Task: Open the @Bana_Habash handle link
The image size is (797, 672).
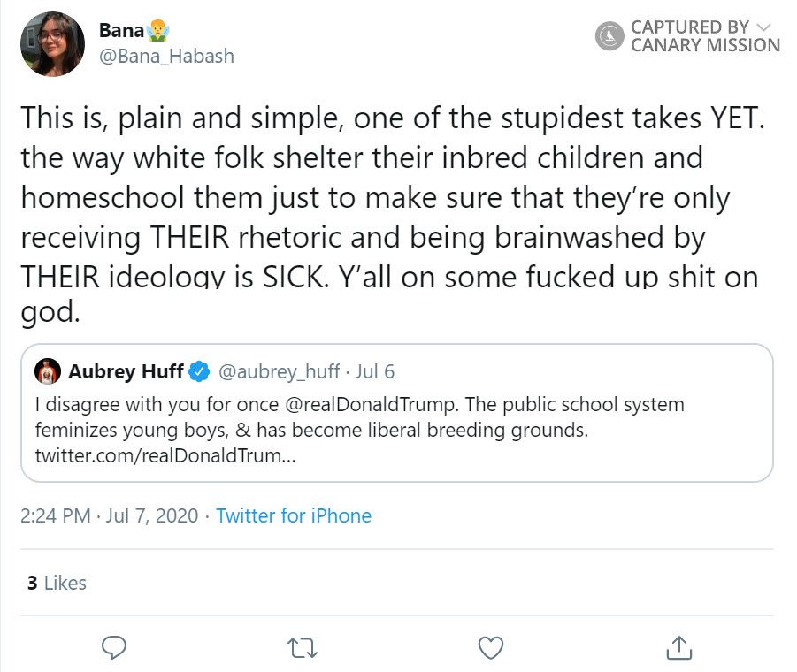Action: (172, 56)
